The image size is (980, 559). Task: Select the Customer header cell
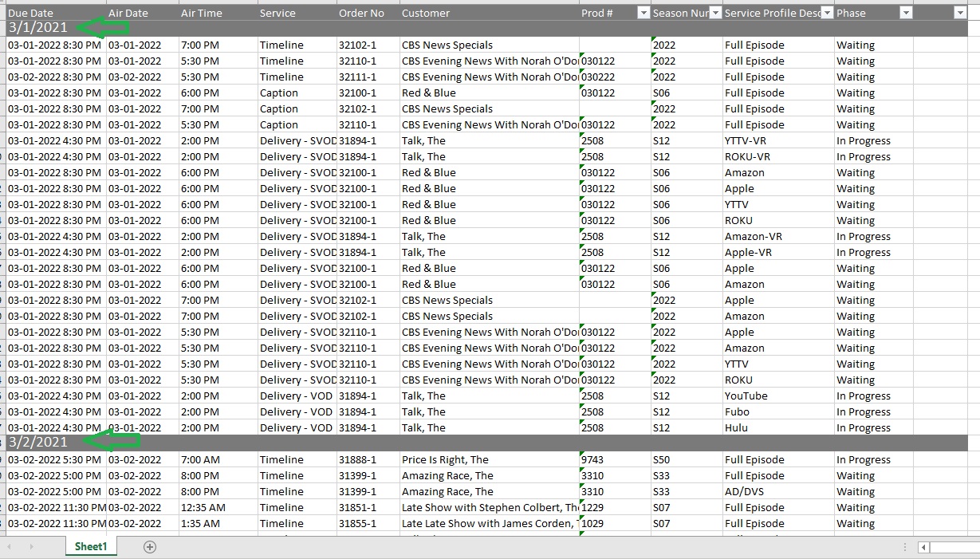point(490,13)
